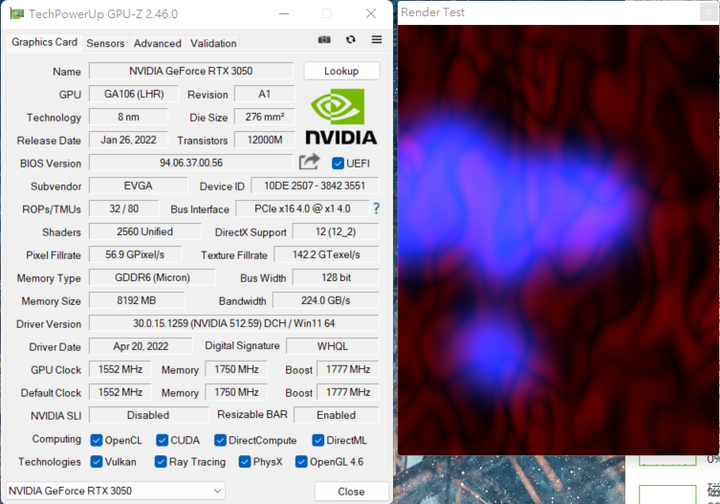This screenshot has width=720, height=504.
Task: Switch to the Sensors tab
Action: (x=106, y=43)
